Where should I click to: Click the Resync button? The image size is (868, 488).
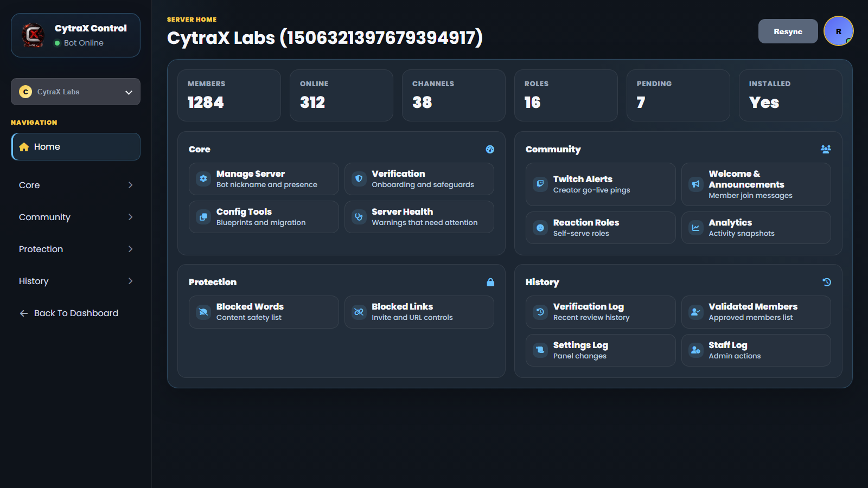[788, 31]
